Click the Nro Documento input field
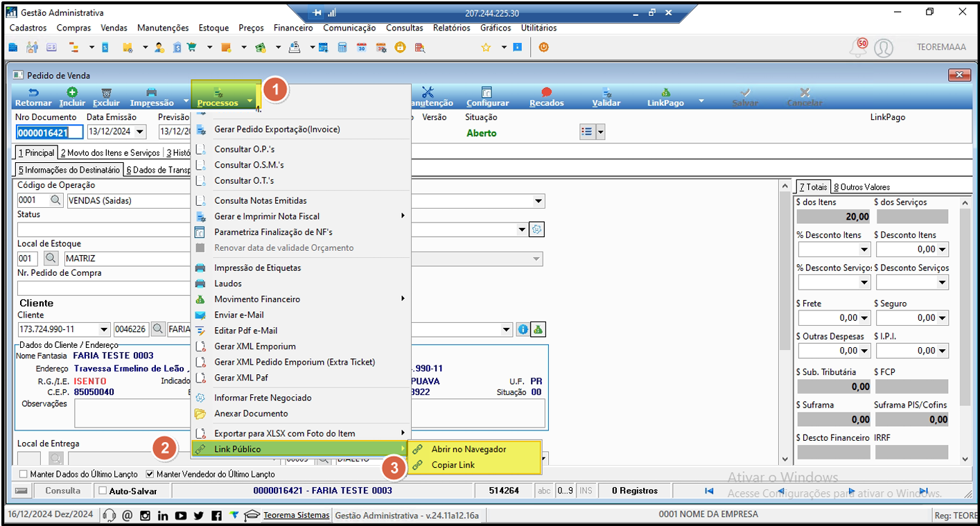 (x=50, y=132)
